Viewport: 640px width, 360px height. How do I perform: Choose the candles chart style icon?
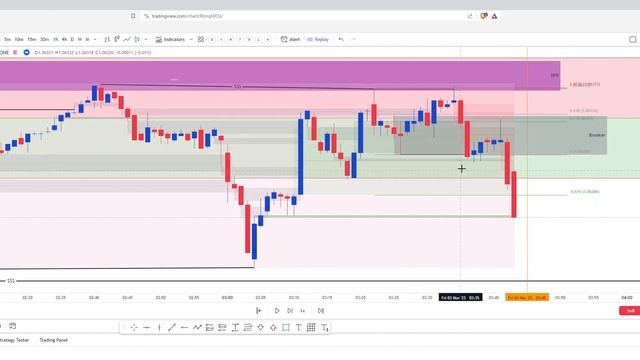pyautogui.click(x=117, y=39)
